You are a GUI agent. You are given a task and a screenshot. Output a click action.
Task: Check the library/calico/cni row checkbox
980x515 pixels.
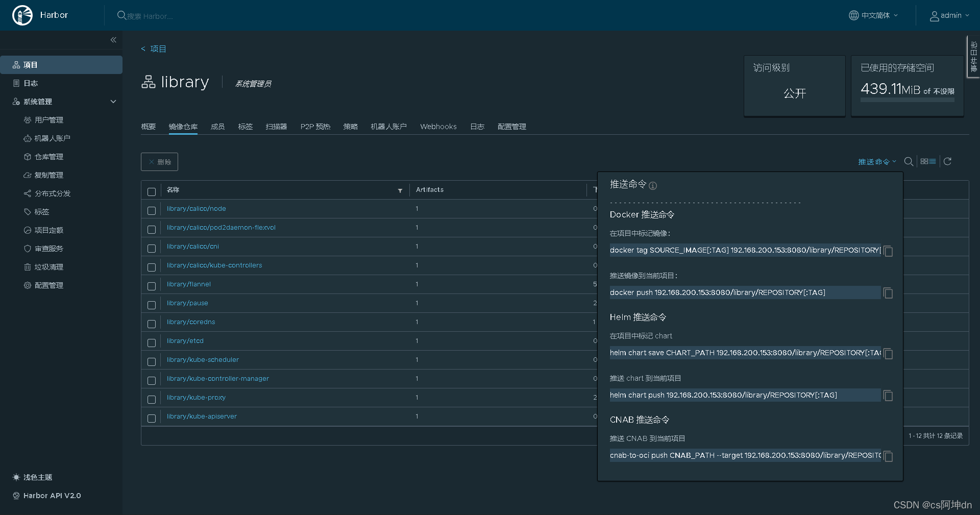click(152, 249)
